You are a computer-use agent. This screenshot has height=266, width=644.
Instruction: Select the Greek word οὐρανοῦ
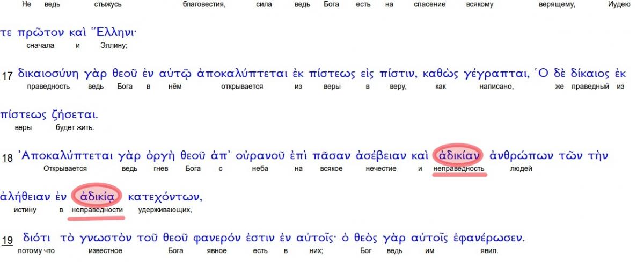click(255, 156)
